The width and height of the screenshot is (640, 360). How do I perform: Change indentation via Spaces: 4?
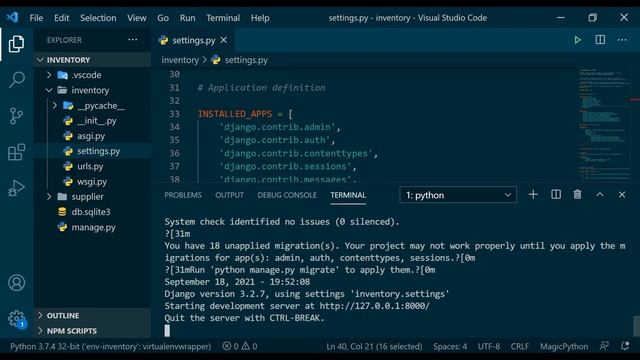pyautogui.click(x=450, y=346)
